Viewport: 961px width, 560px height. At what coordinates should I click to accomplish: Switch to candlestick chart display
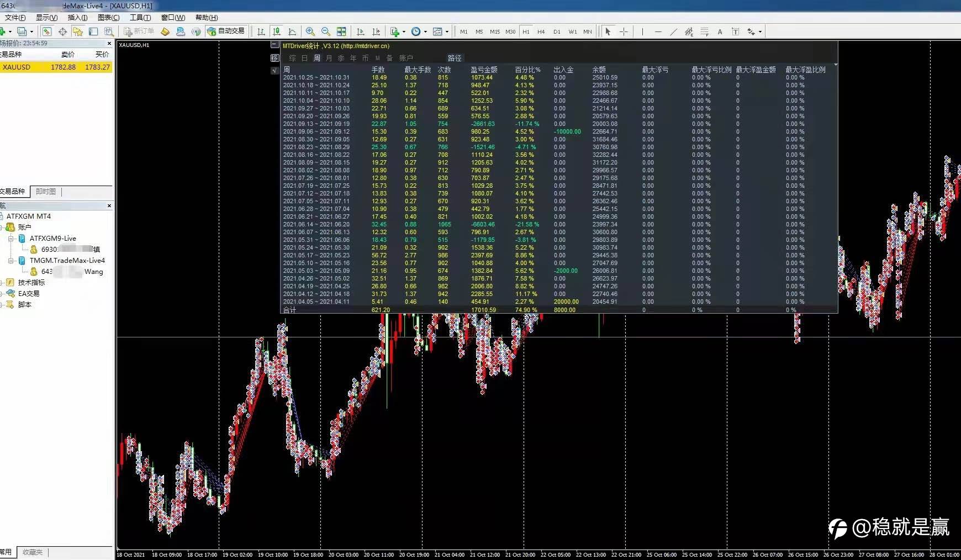click(x=277, y=31)
